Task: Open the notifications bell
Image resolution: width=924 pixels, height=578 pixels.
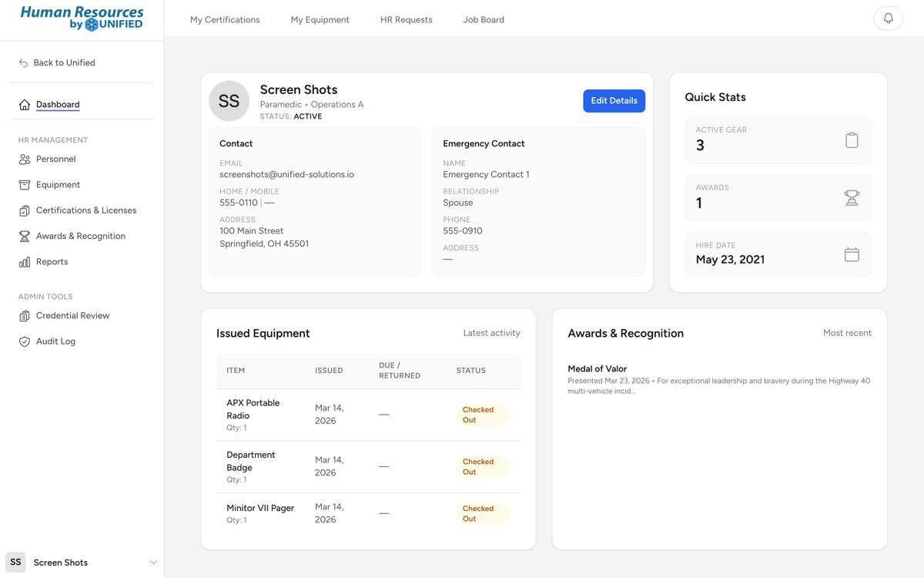Action: (x=888, y=18)
